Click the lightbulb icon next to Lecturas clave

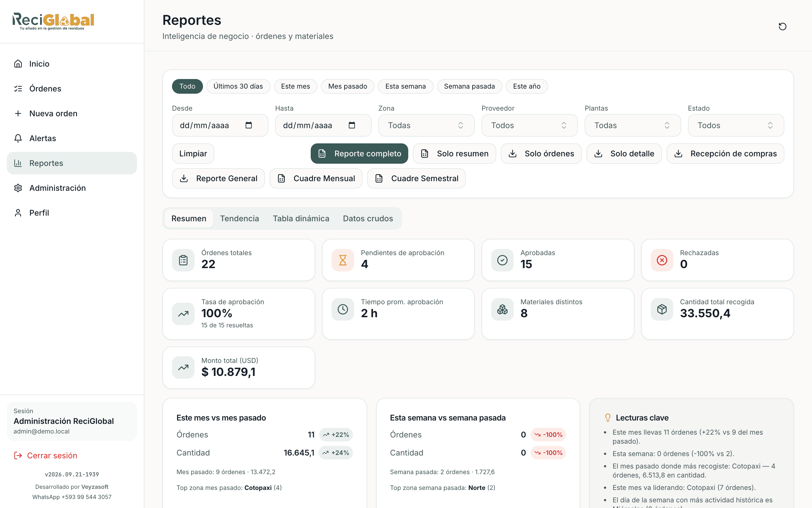click(608, 418)
